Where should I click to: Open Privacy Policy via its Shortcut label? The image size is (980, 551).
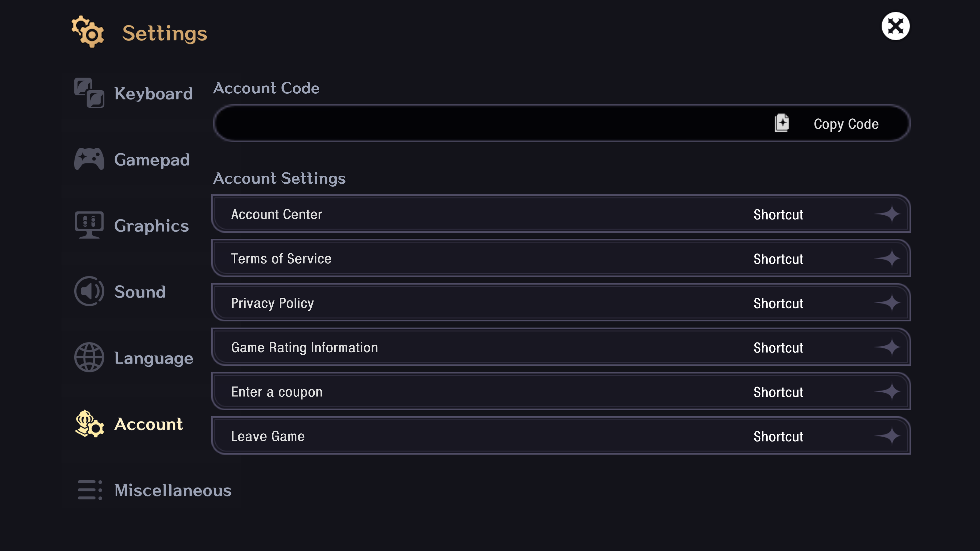pos(778,304)
